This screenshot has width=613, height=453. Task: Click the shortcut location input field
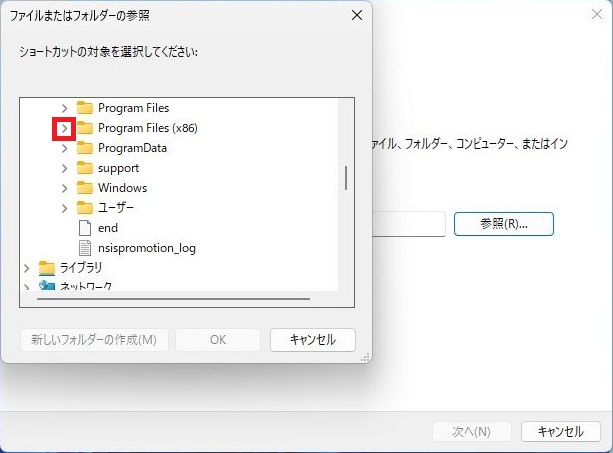(x=408, y=224)
